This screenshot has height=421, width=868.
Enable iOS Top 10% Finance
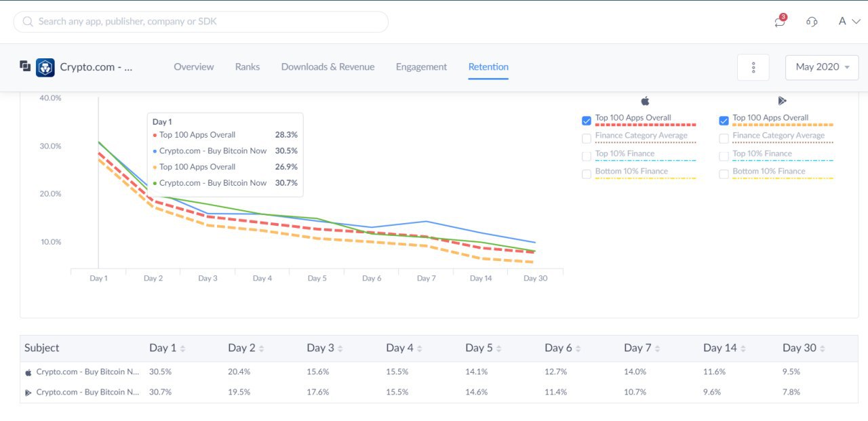587,156
